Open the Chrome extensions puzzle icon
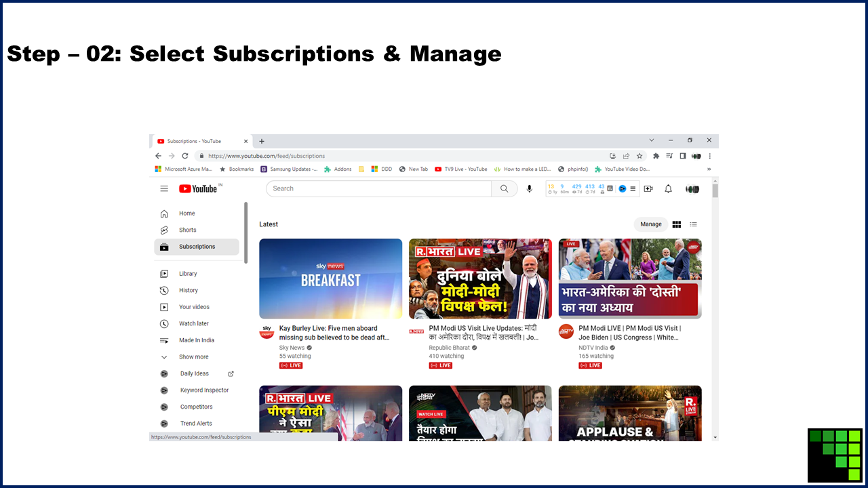The width and height of the screenshot is (868, 488). pyautogui.click(x=656, y=156)
